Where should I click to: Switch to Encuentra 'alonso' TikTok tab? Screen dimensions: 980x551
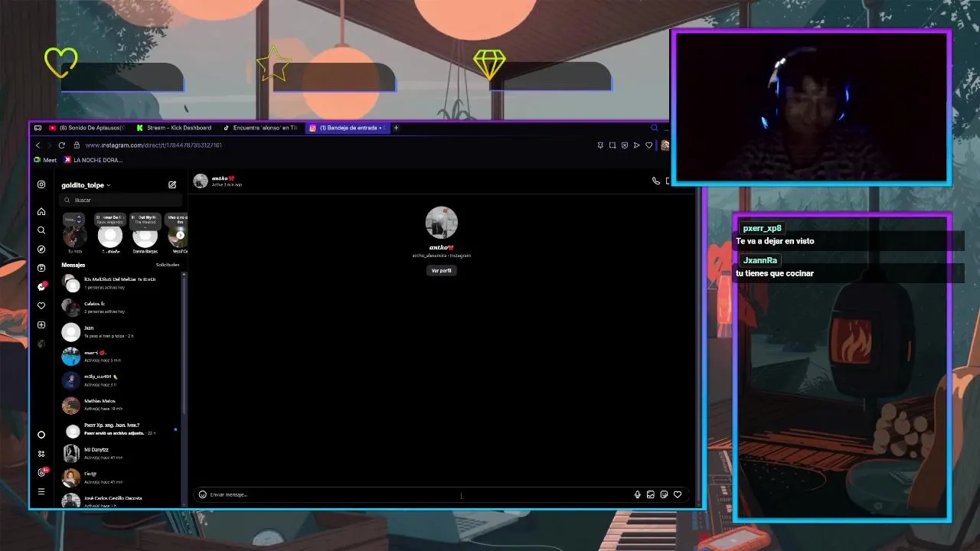(x=260, y=128)
